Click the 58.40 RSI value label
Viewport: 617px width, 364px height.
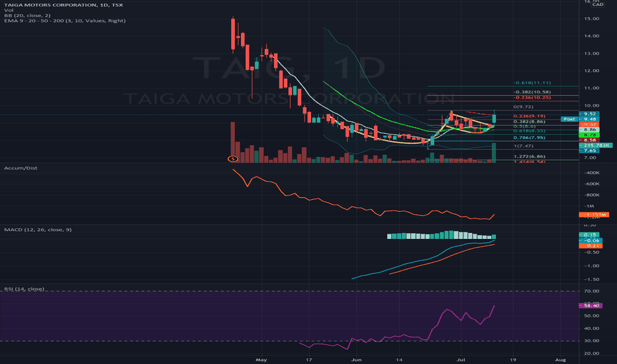coord(591,305)
